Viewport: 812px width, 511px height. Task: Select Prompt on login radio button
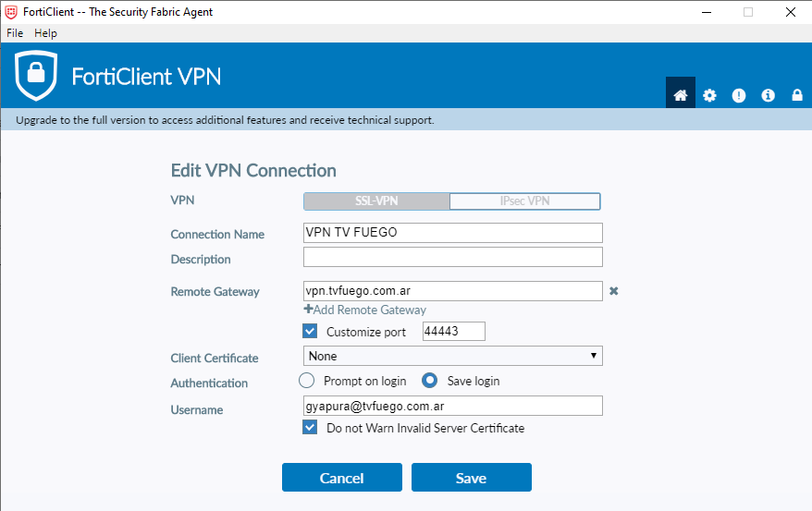[306, 381]
